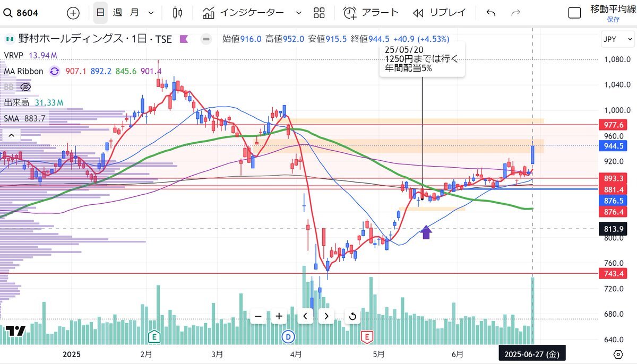Open the インジケーター indicators dialog

coord(243,12)
